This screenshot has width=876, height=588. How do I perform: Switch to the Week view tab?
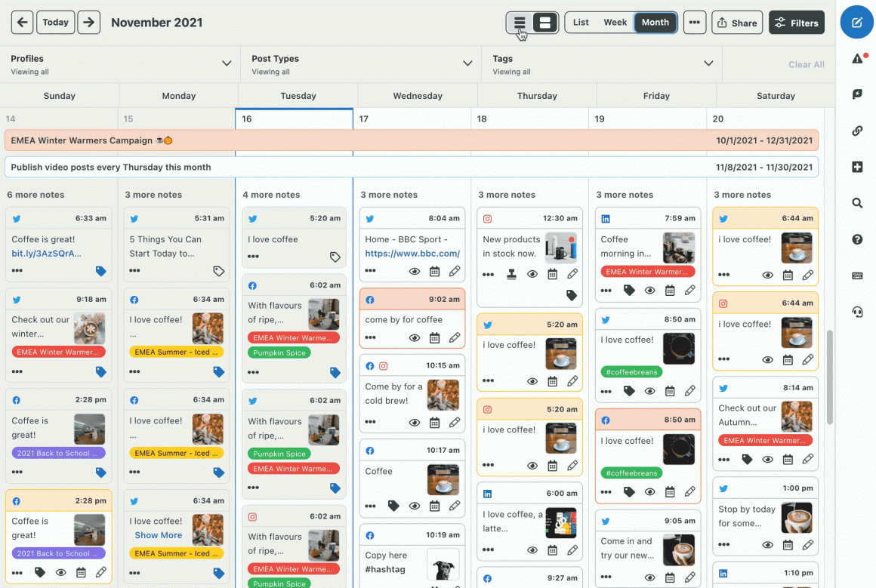[615, 23]
